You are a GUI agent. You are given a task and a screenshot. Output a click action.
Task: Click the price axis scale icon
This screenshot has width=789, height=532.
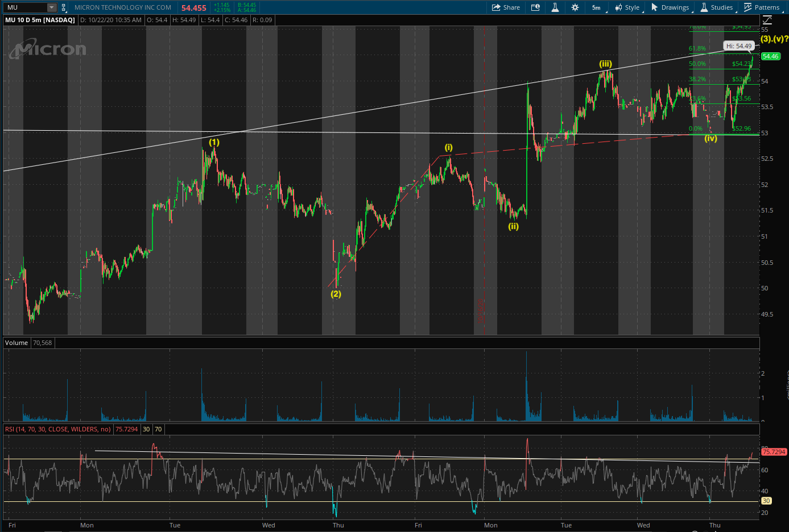coord(767,20)
